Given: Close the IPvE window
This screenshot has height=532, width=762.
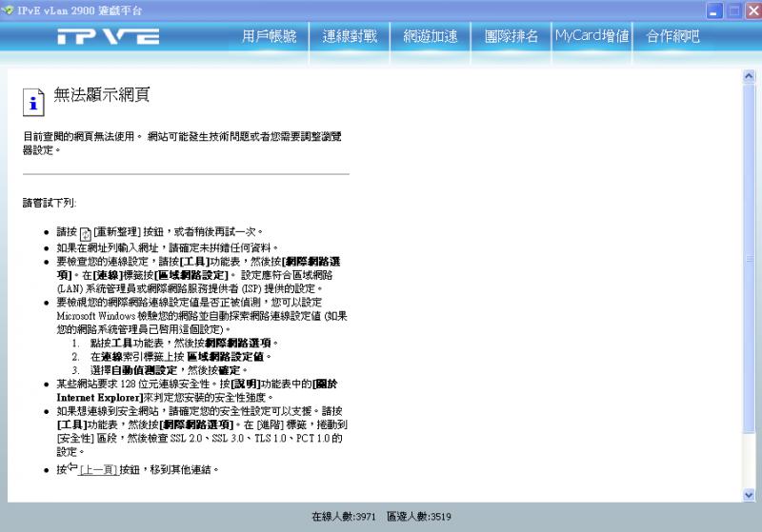Looking at the screenshot, I should coord(753,10).
